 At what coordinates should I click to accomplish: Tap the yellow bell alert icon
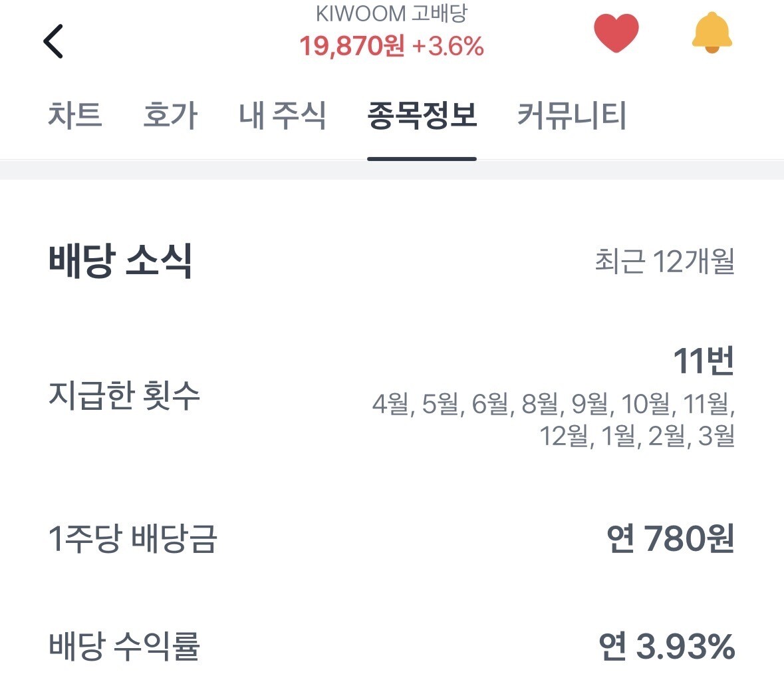pos(712,33)
